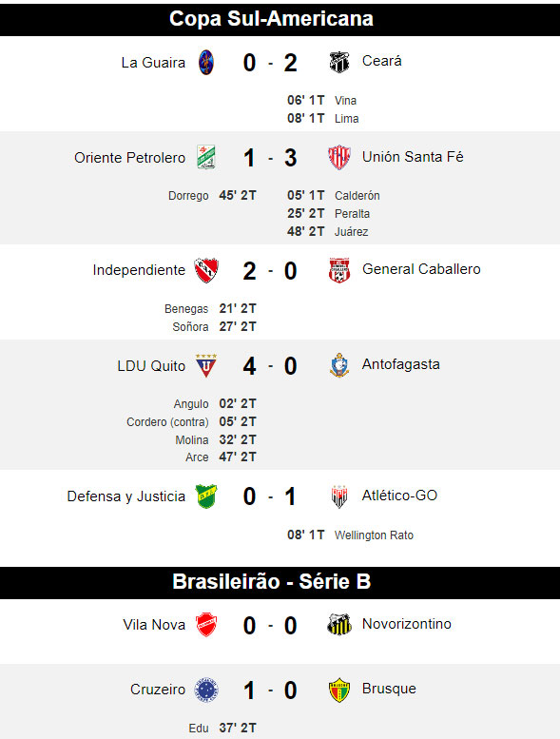Click the Cruzeiro team name

[x=158, y=690]
